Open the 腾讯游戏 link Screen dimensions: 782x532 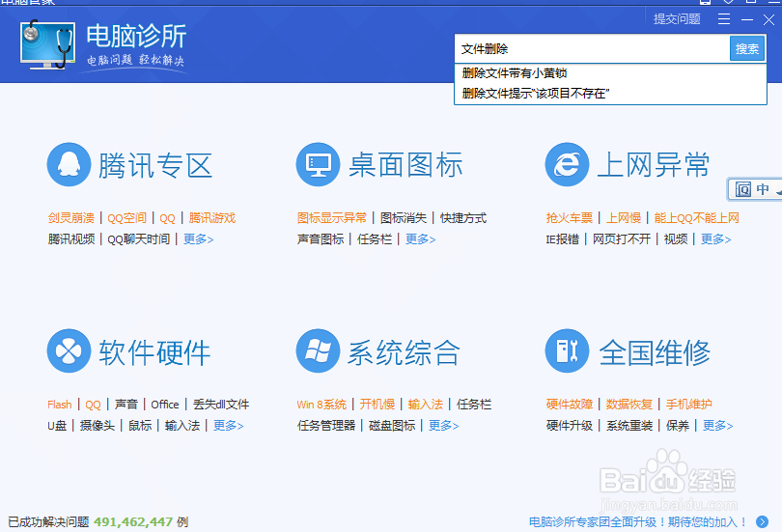212,218
